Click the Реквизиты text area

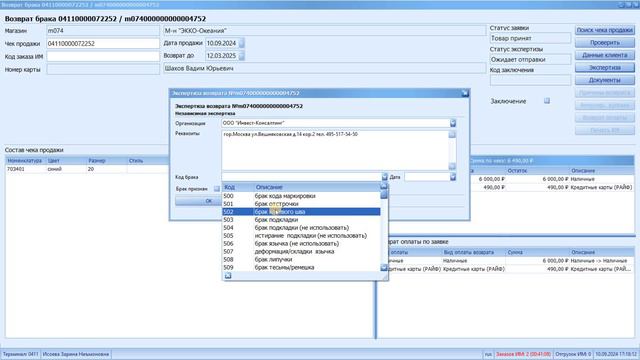(x=335, y=150)
